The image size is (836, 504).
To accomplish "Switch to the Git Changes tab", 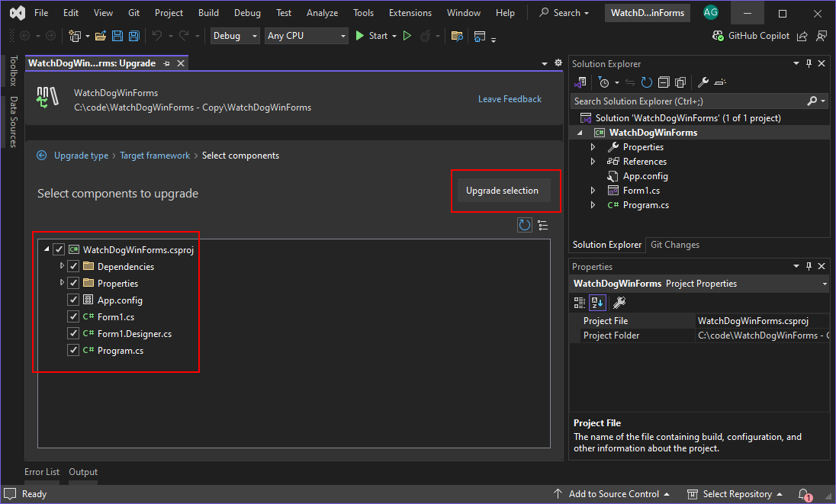I will pos(674,245).
